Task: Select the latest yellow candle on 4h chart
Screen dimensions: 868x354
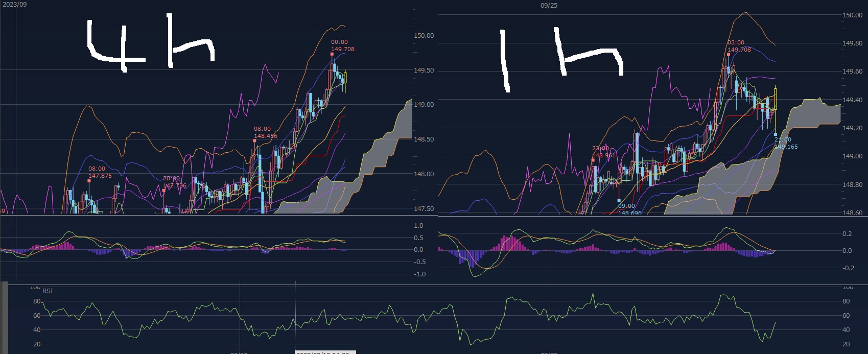Action: coord(345,78)
